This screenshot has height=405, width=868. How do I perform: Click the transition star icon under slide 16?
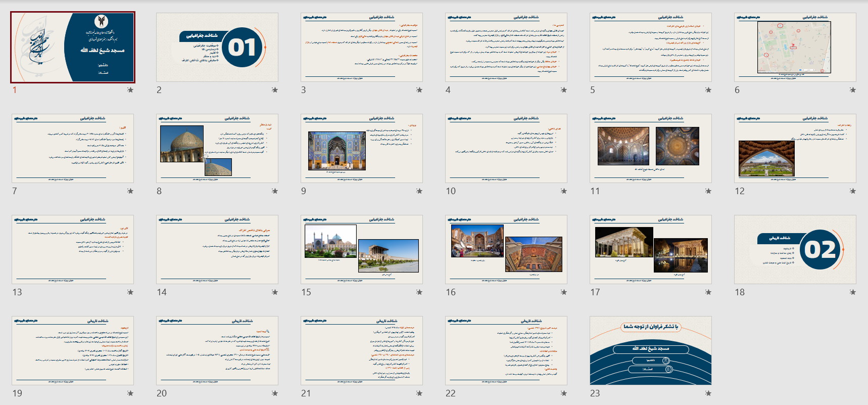click(564, 292)
